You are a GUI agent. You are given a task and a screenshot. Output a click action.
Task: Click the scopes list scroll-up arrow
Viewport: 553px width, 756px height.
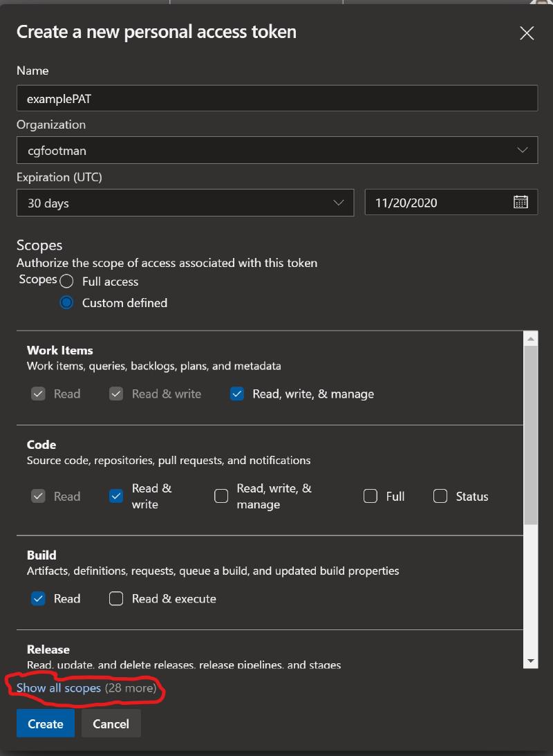click(x=531, y=339)
